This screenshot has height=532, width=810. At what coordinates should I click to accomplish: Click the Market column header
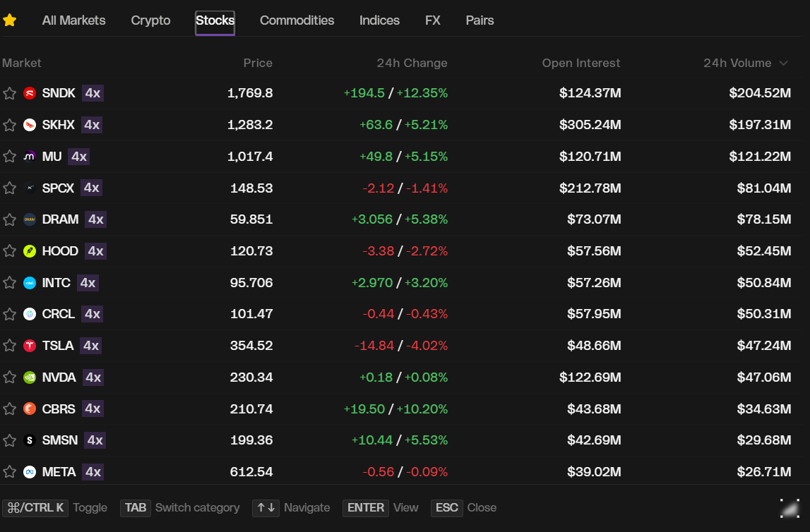22,63
